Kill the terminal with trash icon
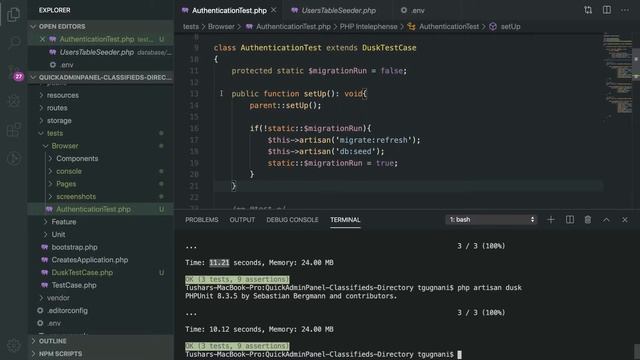Viewport: 640px width, 360px height. [x=588, y=220]
